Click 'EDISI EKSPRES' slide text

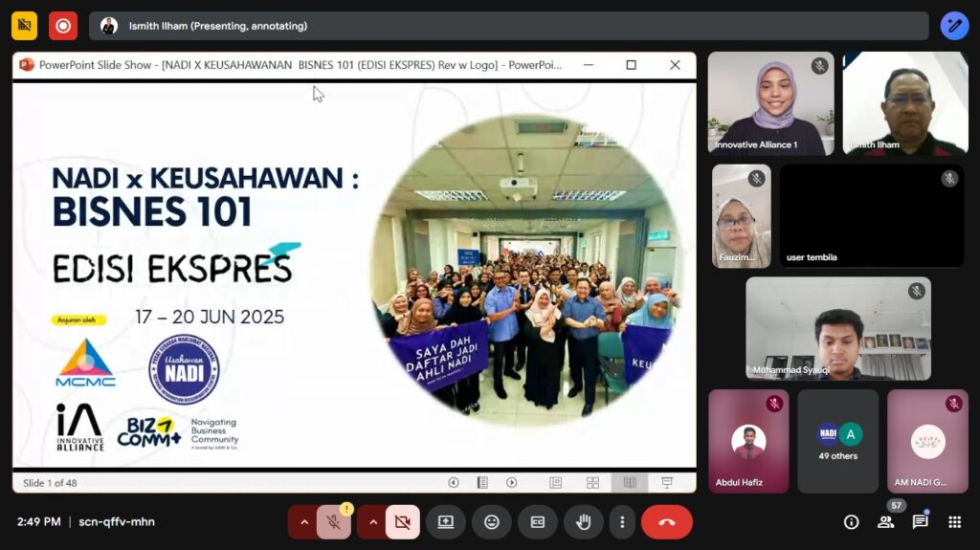173,268
